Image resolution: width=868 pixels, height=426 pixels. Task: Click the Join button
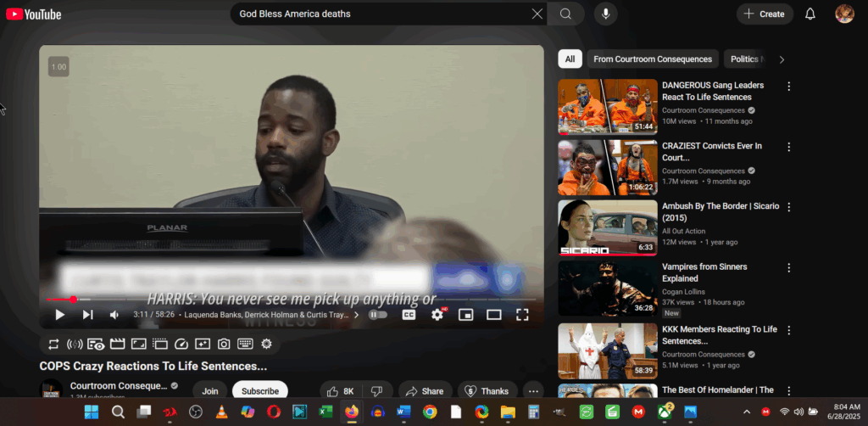click(x=210, y=390)
